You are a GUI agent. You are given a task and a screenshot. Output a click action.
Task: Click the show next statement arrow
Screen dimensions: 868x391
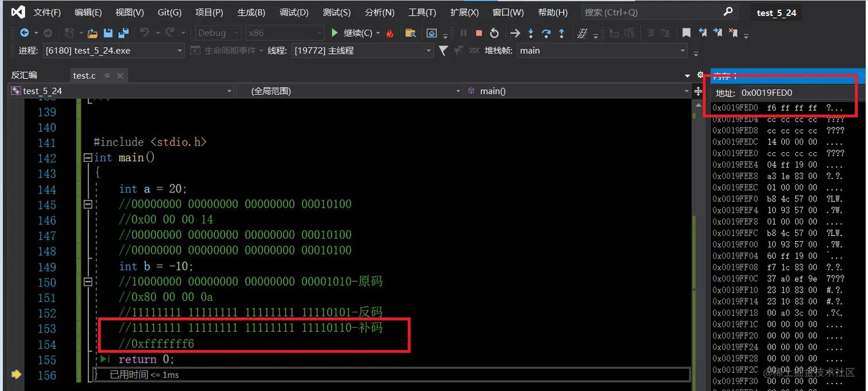click(516, 33)
